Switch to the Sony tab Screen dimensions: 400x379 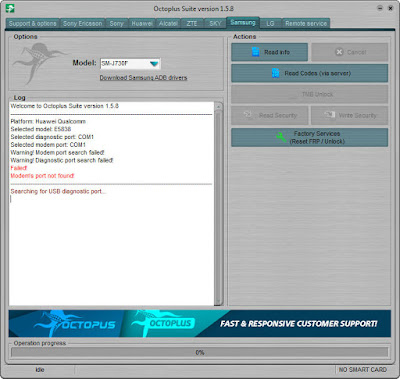point(116,24)
